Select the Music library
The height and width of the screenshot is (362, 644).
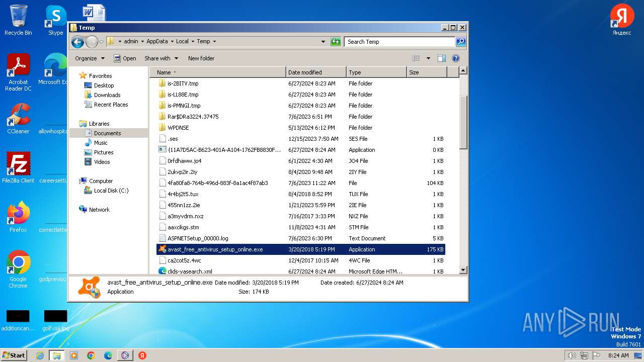[x=101, y=143]
